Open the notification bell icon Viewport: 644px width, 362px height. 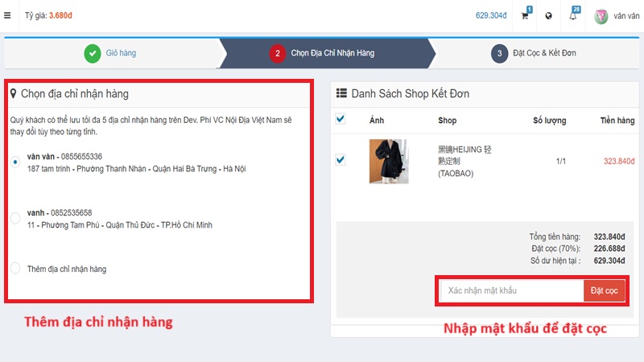573,15
